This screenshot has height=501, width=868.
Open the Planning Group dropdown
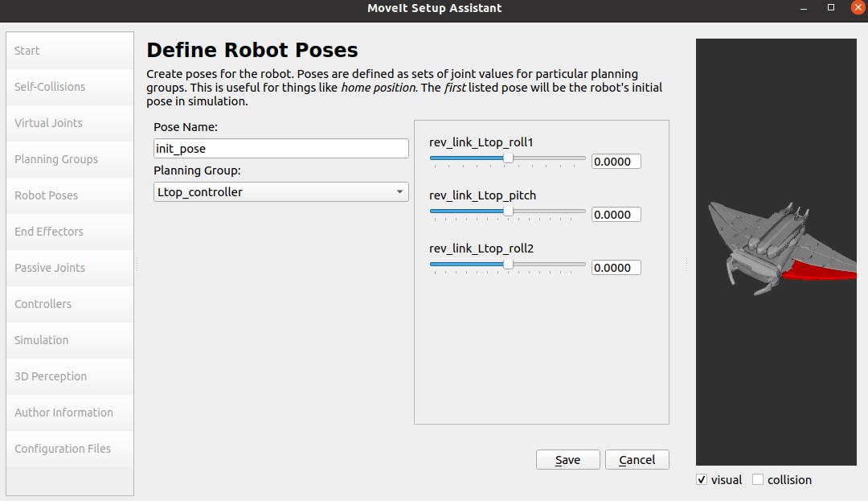(281, 192)
